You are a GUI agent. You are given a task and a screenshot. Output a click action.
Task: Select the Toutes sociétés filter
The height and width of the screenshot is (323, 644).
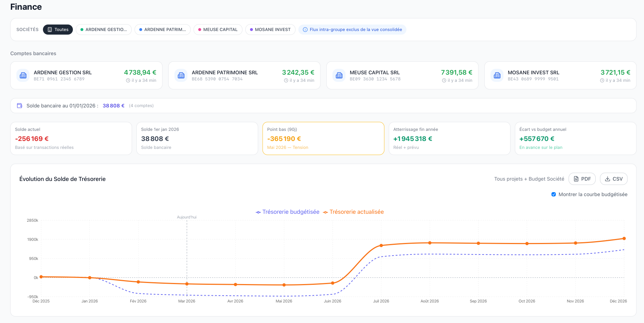click(58, 30)
